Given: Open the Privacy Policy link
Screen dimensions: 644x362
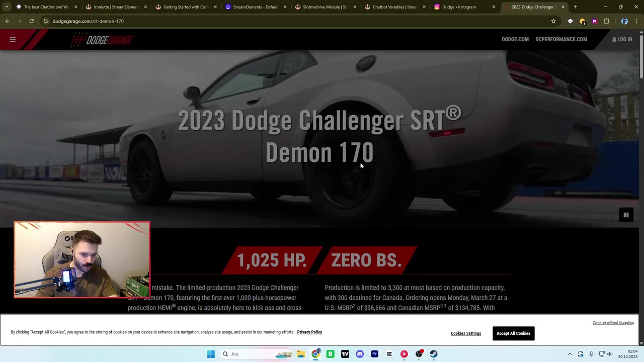Looking at the screenshot, I should pyautogui.click(x=309, y=332).
